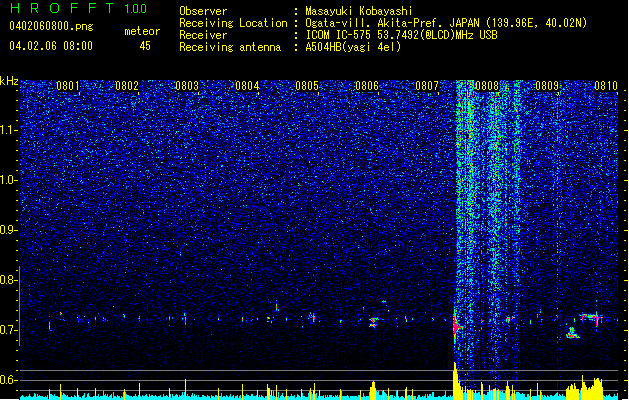
Task: Click the HROFFT title text
Action: (x=62, y=8)
